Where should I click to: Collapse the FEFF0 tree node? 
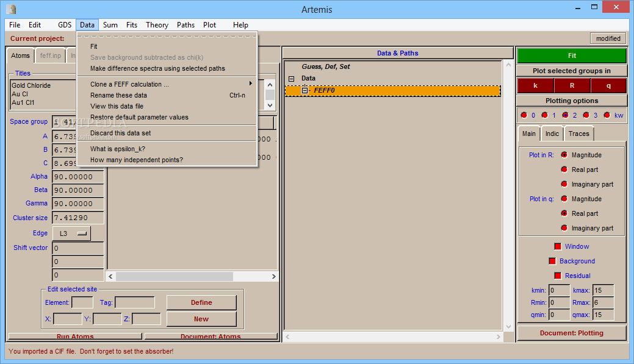[x=304, y=90]
